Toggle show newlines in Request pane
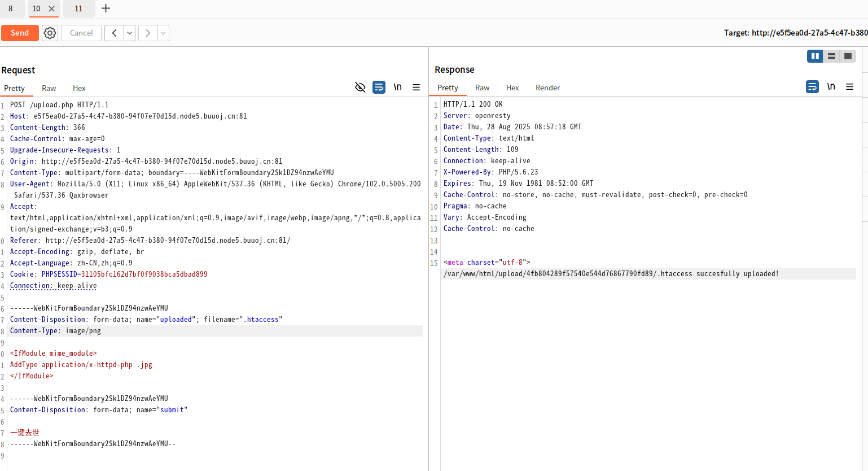This screenshot has width=868, height=471. (x=398, y=87)
